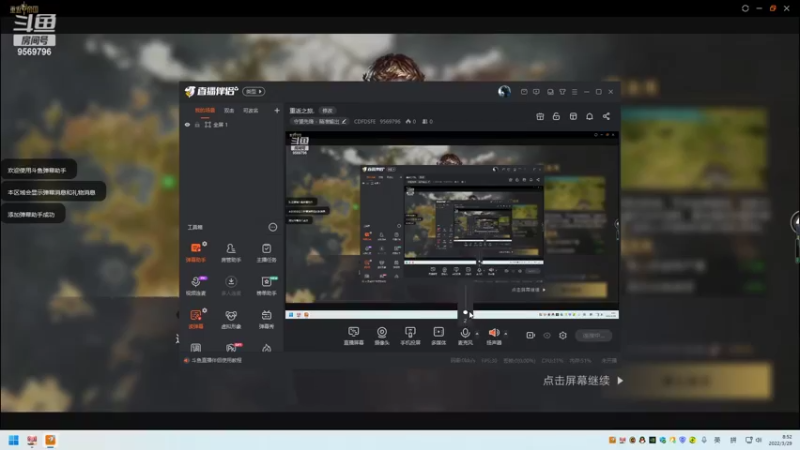Mute the 麦克风 microphone icon
This screenshot has width=800, height=450.
(x=465, y=333)
